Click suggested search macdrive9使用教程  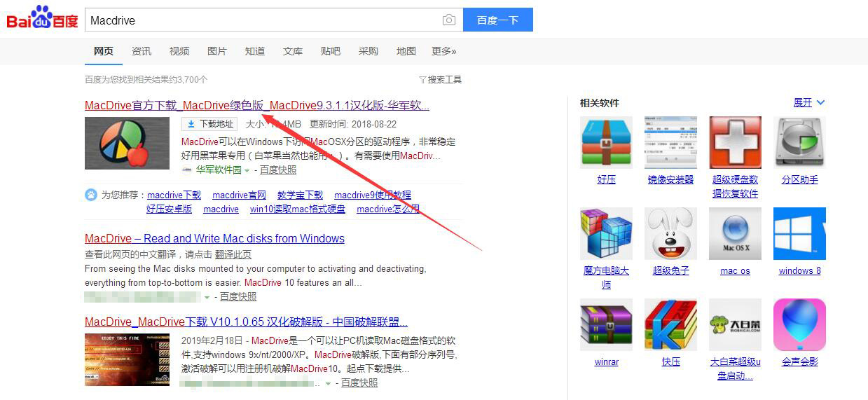tap(373, 195)
